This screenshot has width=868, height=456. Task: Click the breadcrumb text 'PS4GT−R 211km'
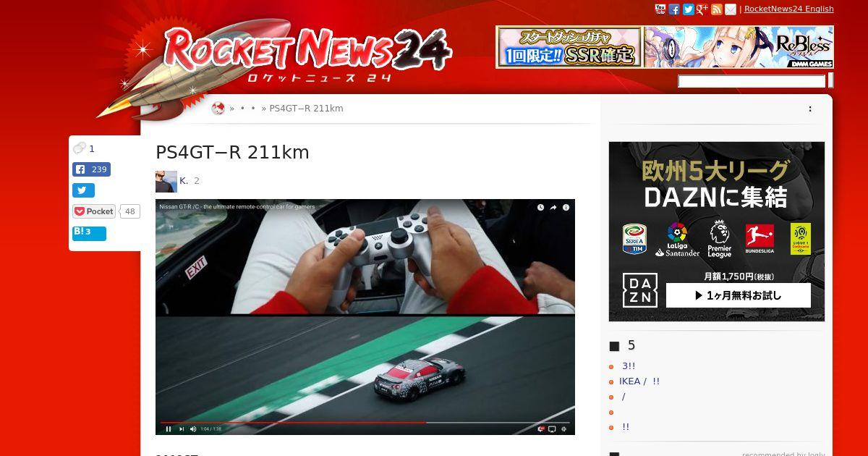click(306, 109)
